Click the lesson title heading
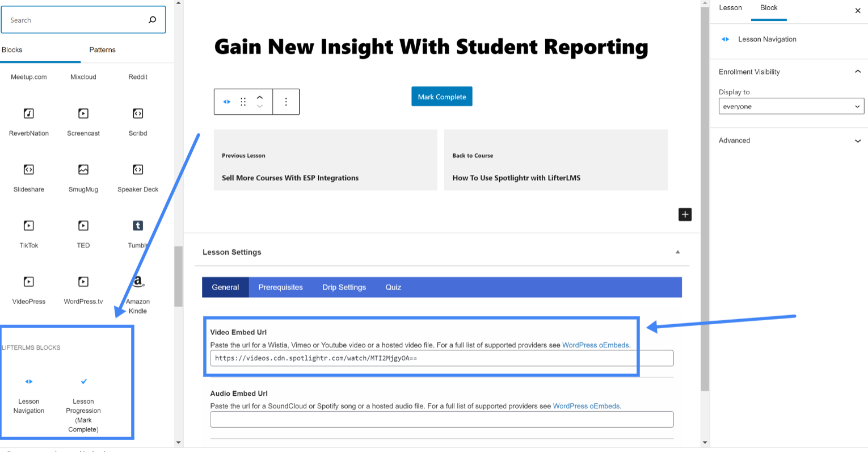This screenshot has height=452, width=868. pos(431,47)
